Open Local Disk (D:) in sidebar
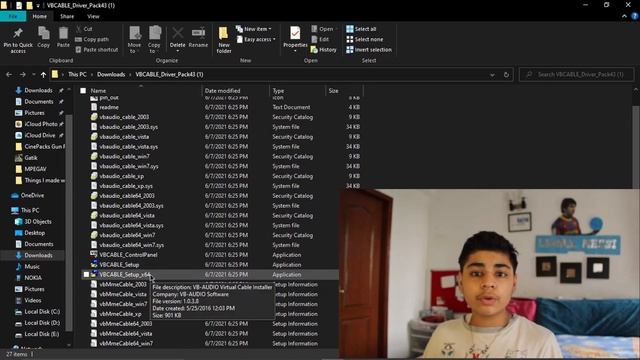The width and height of the screenshot is (640, 360). pos(42,322)
